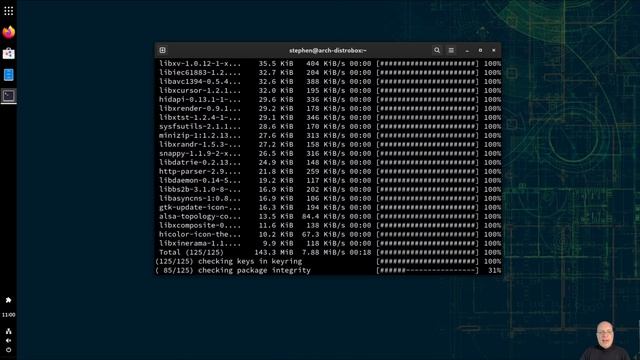The image size is (640, 360).
Task: Open the volume icon in dock
Action: 9,340
